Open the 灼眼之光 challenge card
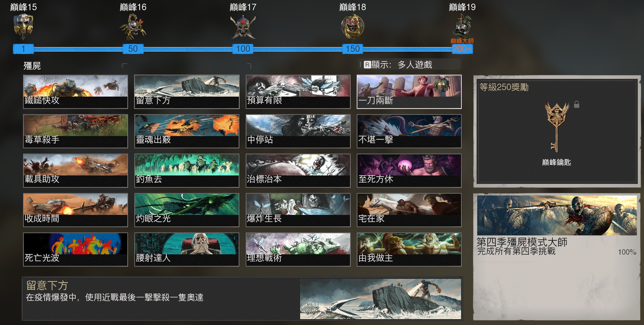This screenshot has width=644, height=325. [x=187, y=210]
